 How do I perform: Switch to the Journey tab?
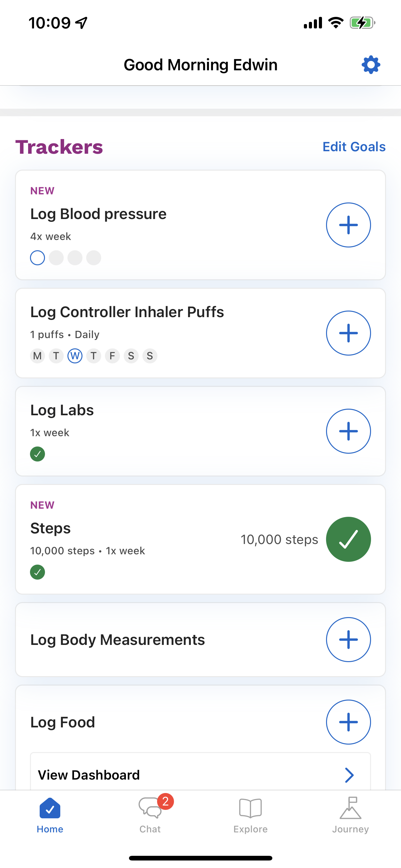[x=350, y=814]
